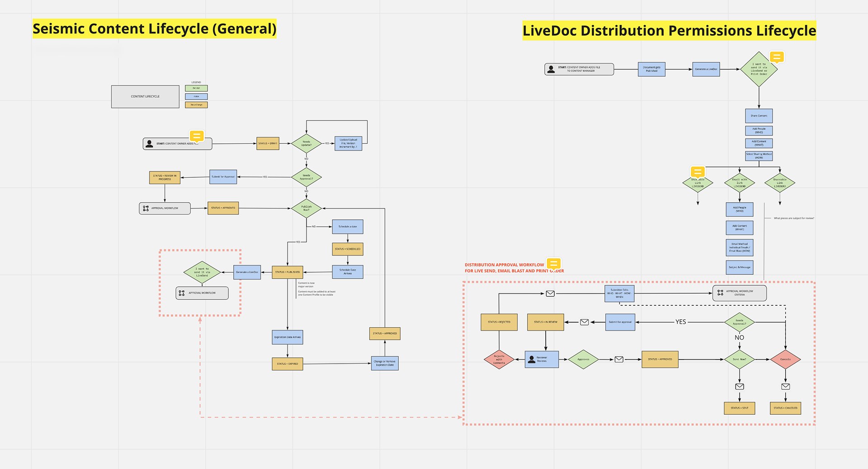Screen dimensions: 868x469
Task: Click workflow icon in Approval Workflow Criteria node
Action: pos(720,293)
